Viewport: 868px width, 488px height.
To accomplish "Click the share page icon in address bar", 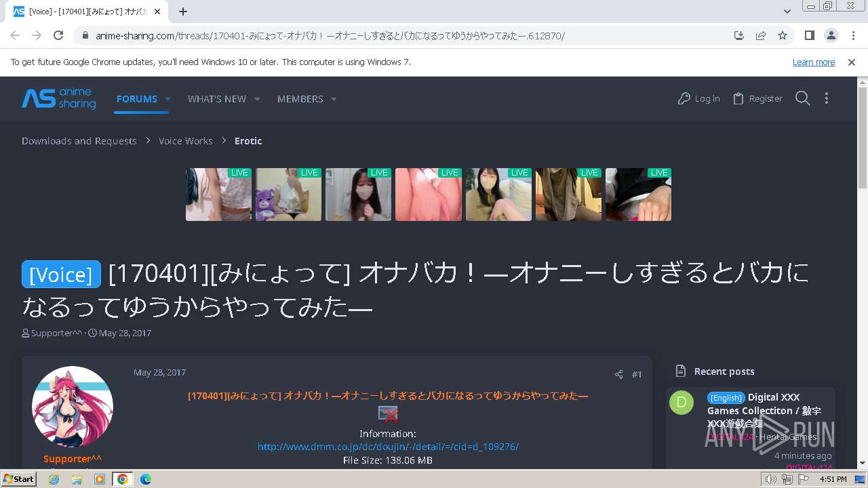I will (761, 35).
